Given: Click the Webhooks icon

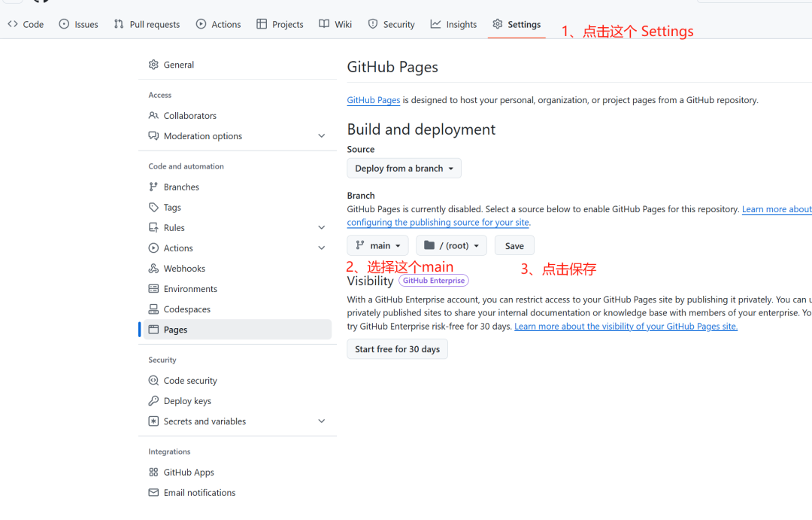Looking at the screenshot, I should 153,269.
